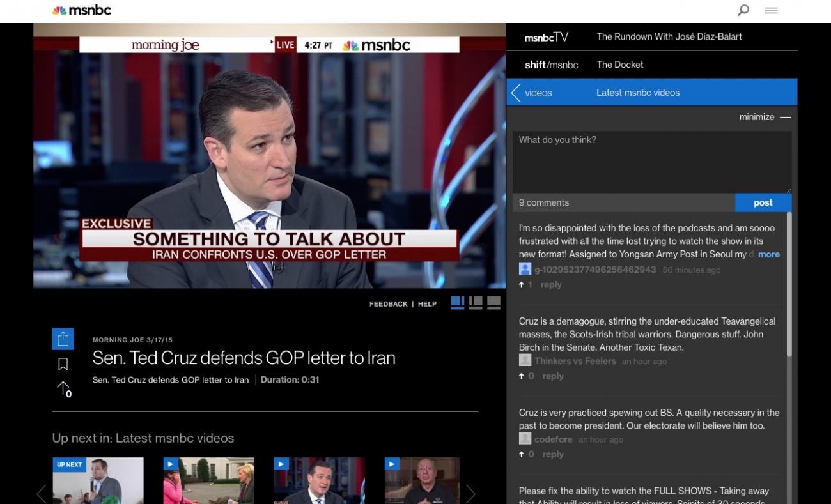
Task: Click 'Up next in: Latest msnbc videos' heading
Action: pos(143,438)
